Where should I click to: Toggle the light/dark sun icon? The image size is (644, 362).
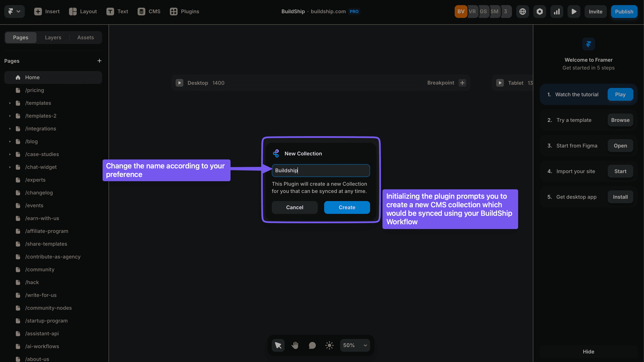tap(329, 345)
